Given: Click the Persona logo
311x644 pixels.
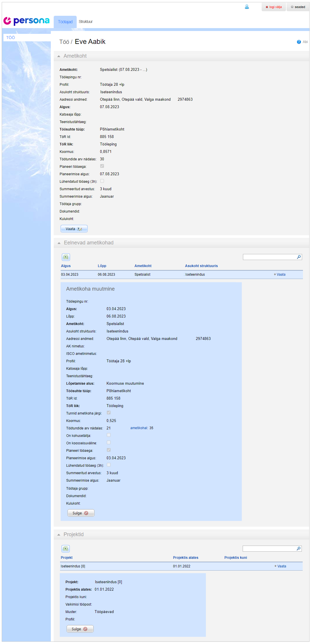Looking at the screenshot, I should (x=26, y=21).
